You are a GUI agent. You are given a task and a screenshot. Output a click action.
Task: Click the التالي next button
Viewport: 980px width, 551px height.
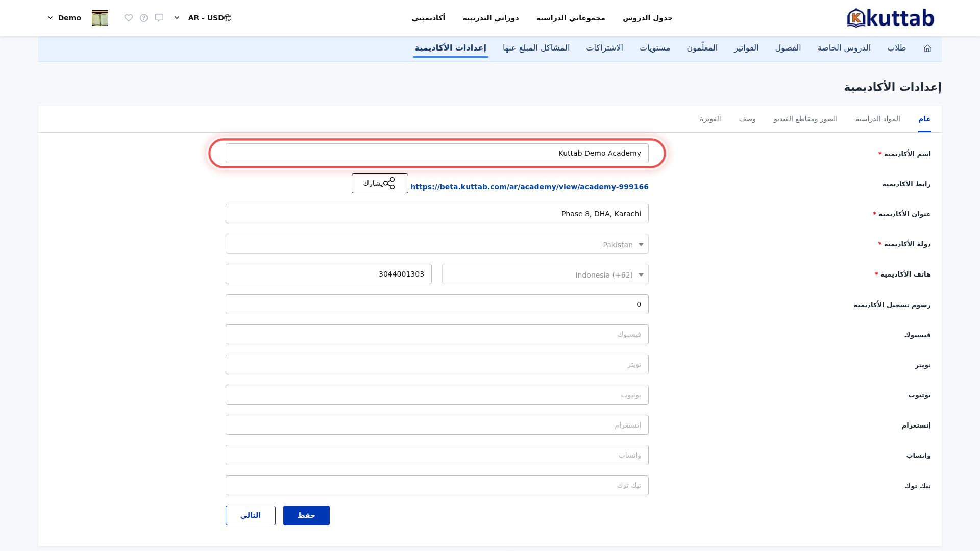[x=251, y=515]
